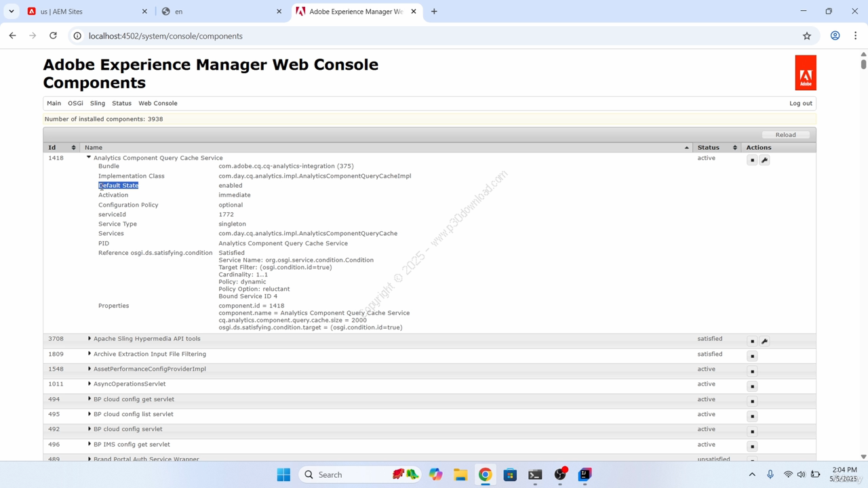Viewport: 868px width, 488px height.
Task: Open the Web Console menu
Action: click(x=158, y=103)
